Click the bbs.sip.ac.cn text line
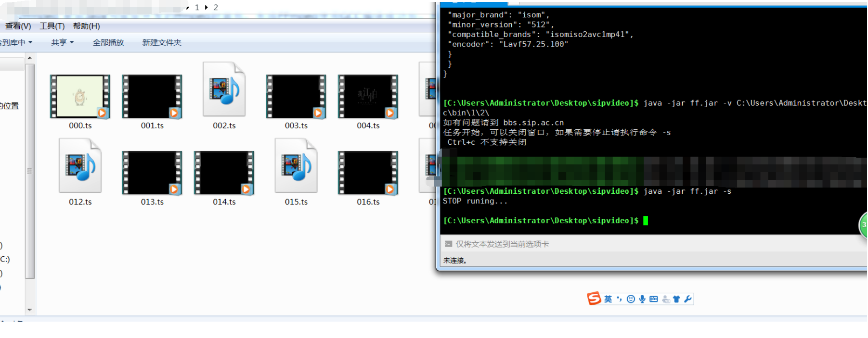The width and height of the screenshot is (868, 338). click(503, 123)
